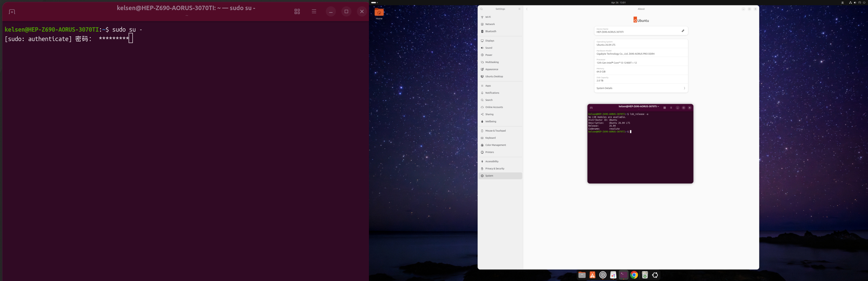Click the pencil icon to rename device
868x281 pixels.
pos(683,31)
